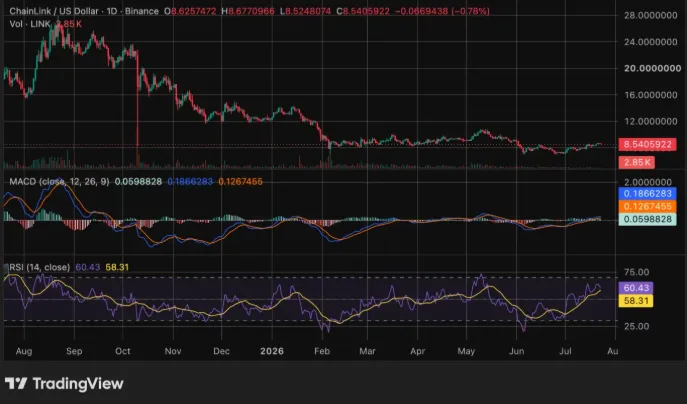Click the Aug label on time axis

click(x=24, y=351)
